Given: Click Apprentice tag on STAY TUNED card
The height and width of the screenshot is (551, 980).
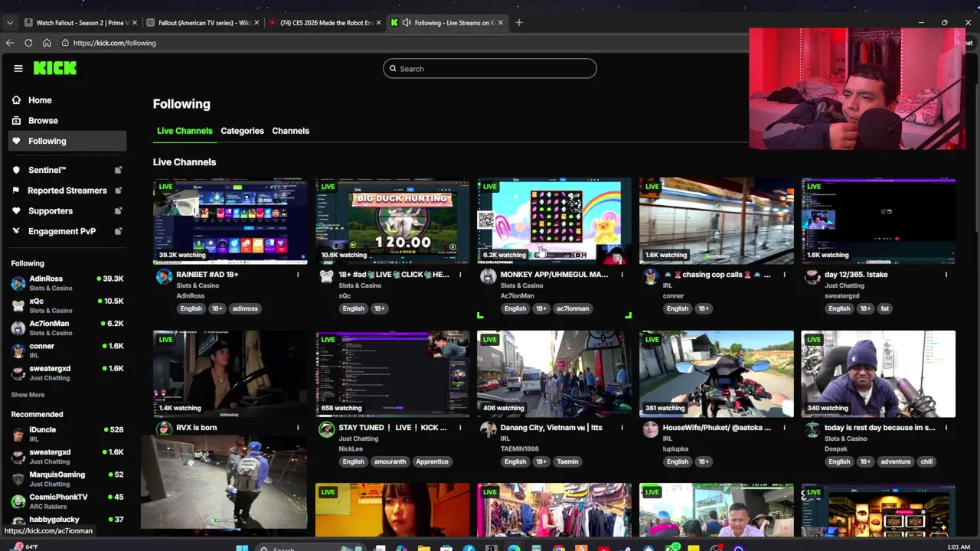Looking at the screenshot, I should coord(432,461).
